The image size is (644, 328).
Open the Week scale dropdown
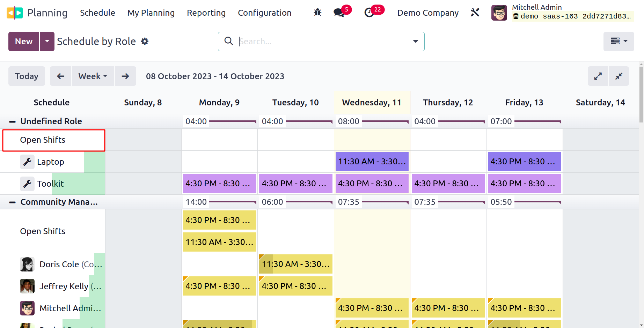pos(93,76)
